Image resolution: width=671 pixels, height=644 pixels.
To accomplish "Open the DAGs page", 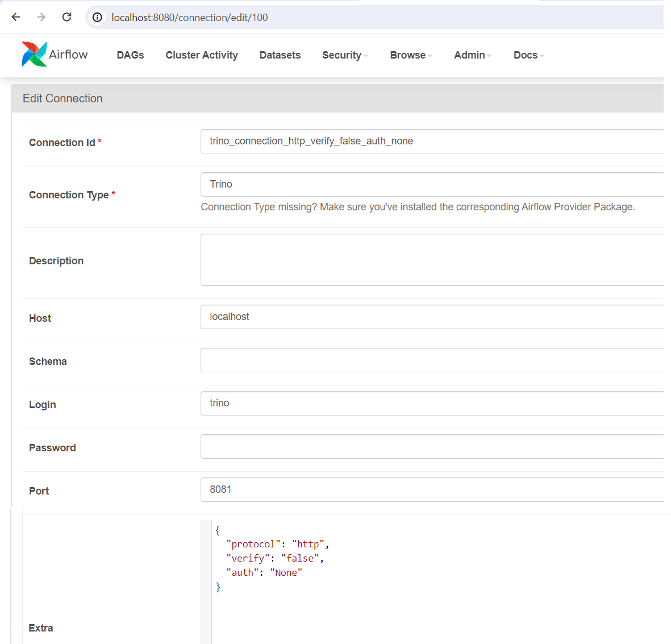I will point(130,55).
